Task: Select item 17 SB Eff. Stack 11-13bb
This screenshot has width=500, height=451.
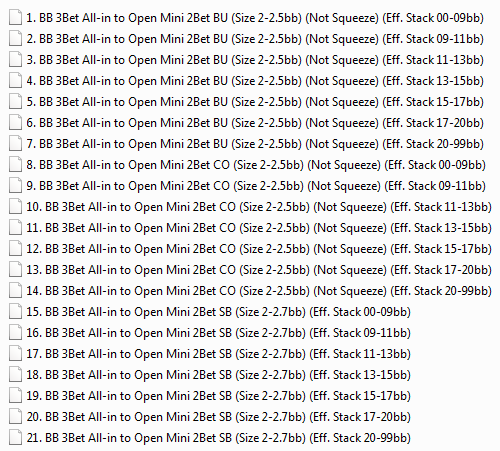Action: click(218, 354)
